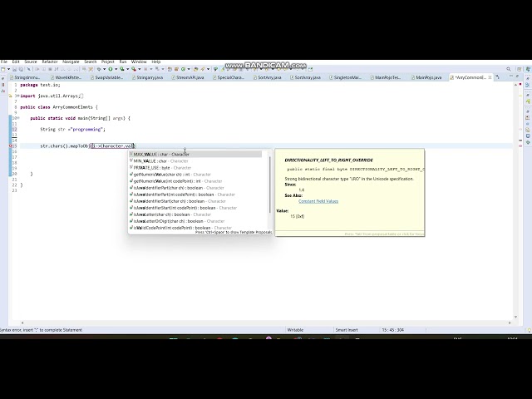The height and width of the screenshot is (399, 532).
Task: Select getNumericValue(char ch) proposal
Action: coord(195,175)
